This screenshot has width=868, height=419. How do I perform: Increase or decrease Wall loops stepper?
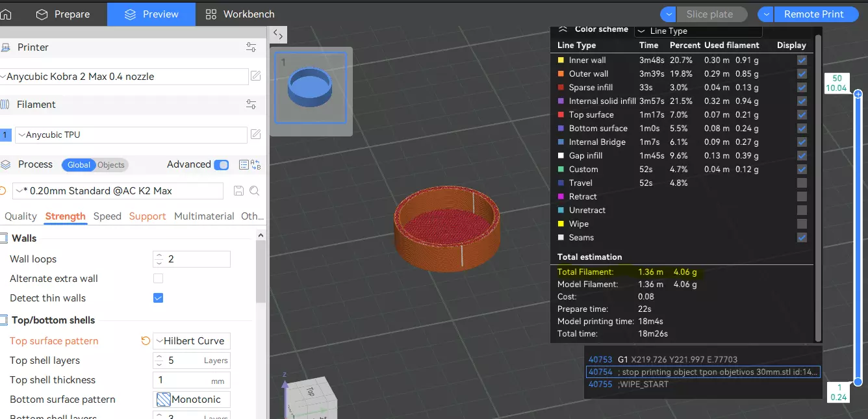tap(159, 259)
